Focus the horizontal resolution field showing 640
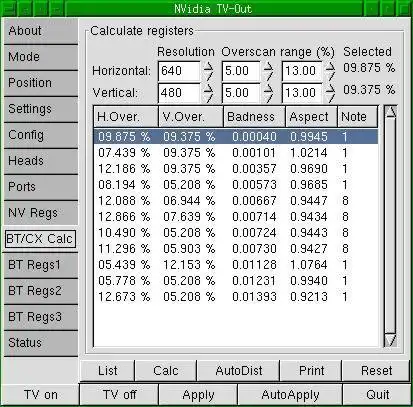The image size is (413, 407). click(179, 71)
